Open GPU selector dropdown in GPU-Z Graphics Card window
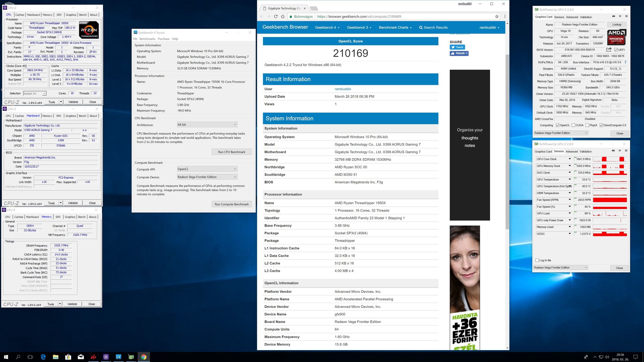The image size is (644, 362). pos(561,133)
